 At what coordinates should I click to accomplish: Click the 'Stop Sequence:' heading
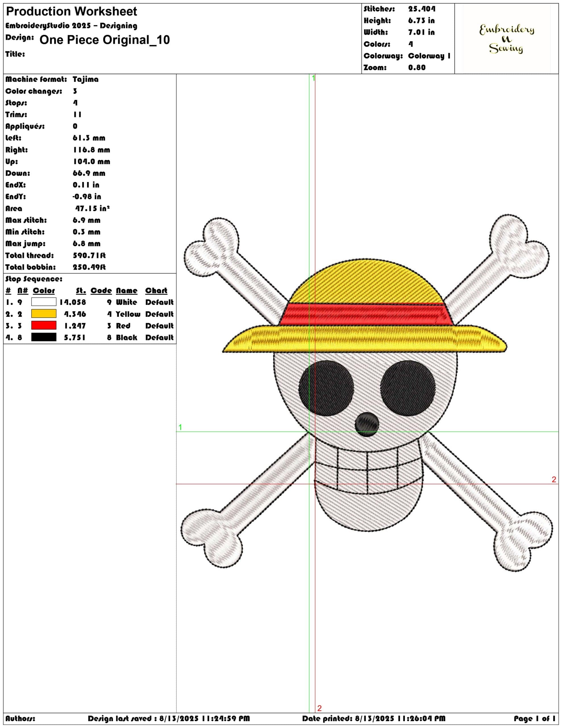click(x=34, y=279)
